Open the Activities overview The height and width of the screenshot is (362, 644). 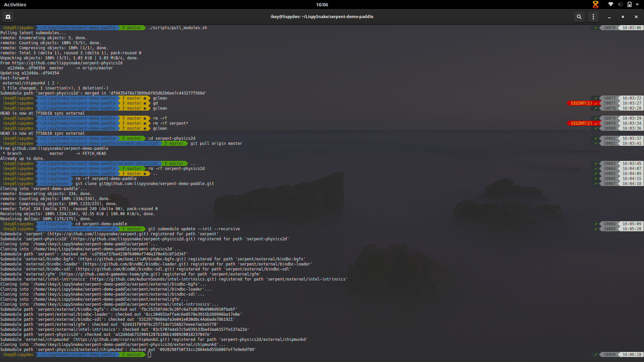pos(15,4)
